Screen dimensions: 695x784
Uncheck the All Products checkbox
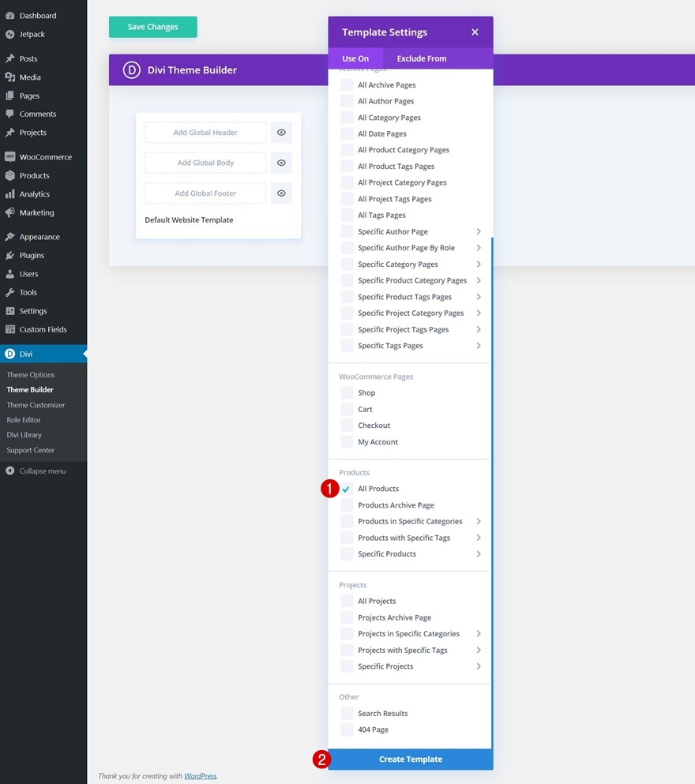coord(347,489)
